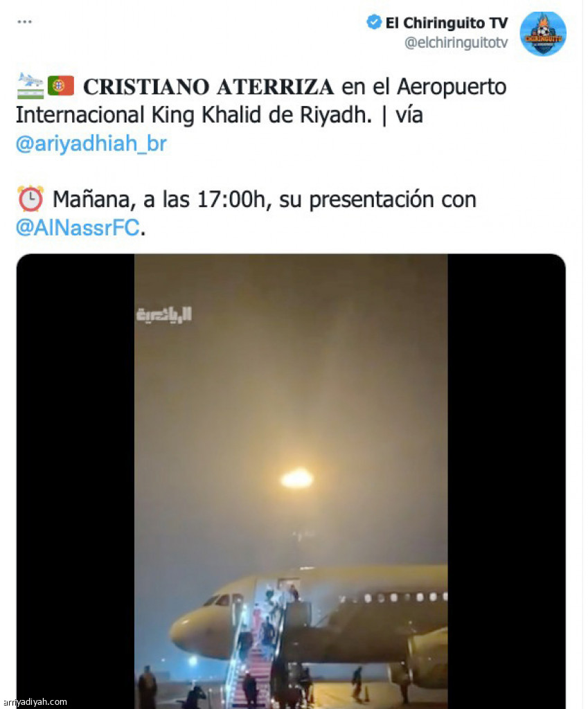The width and height of the screenshot is (588, 709).
Task: Click the arriyadiyah.com source watermark
Action: click(x=35, y=702)
